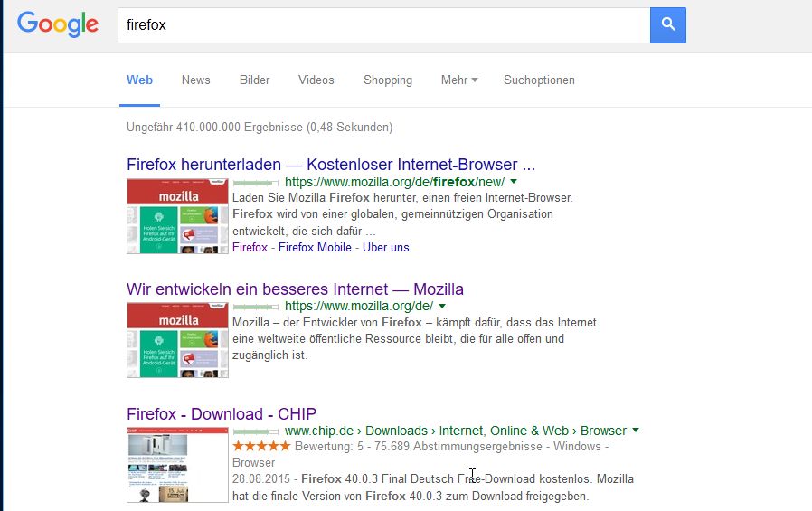Click the '28.08.2015' date snippet
Viewport: 812px width, 511px height.
click(261, 479)
